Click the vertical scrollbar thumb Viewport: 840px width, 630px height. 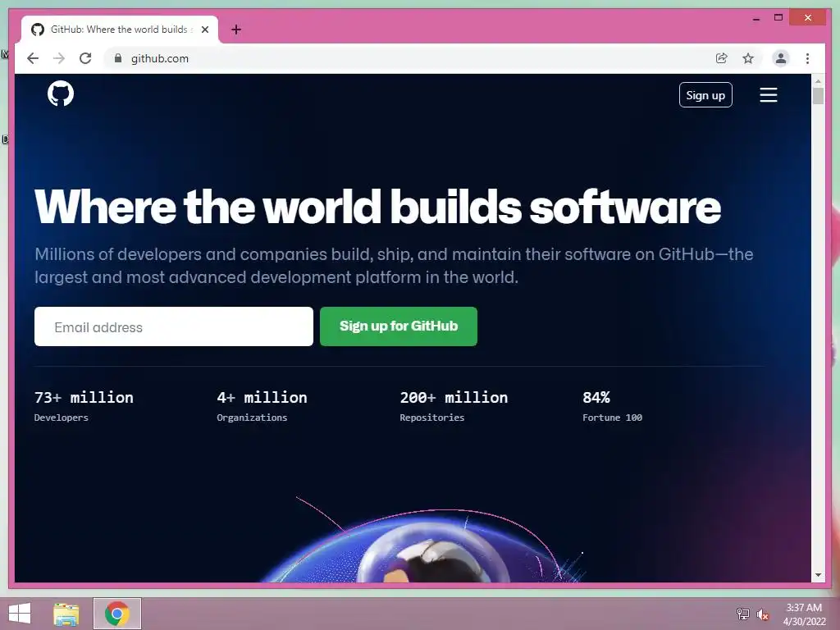click(x=818, y=96)
